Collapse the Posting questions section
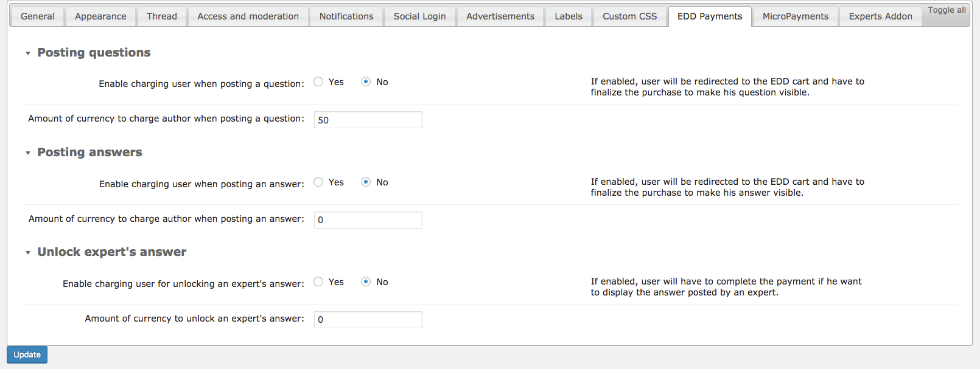 pos(28,53)
